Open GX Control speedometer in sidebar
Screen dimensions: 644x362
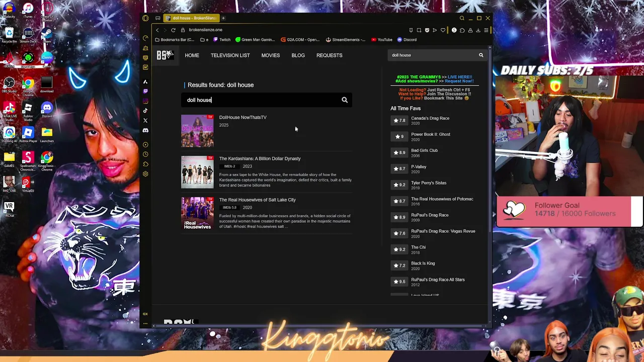pos(145,38)
